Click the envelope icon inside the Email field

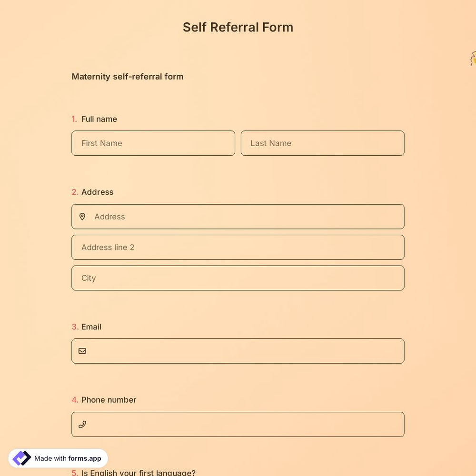pos(82,351)
